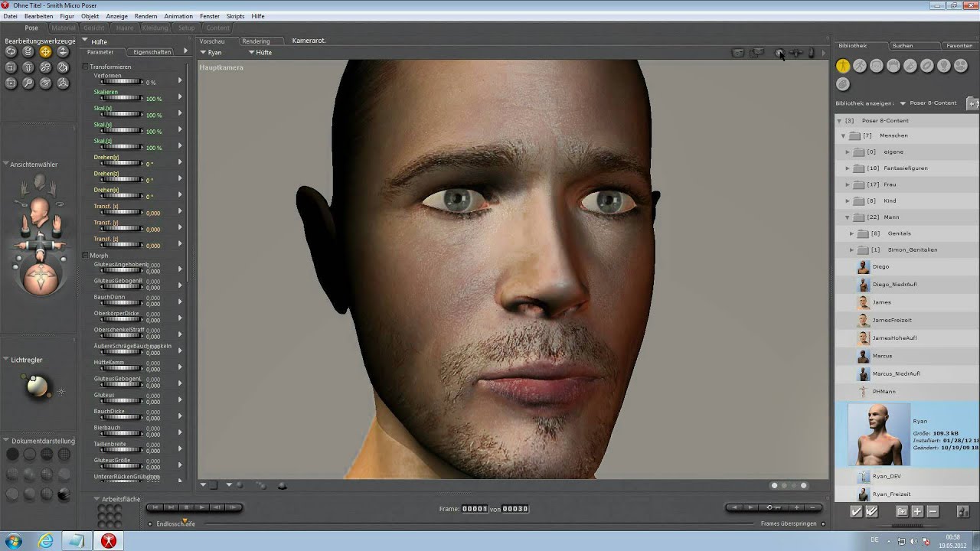The width and height of the screenshot is (980, 551).
Task: Open the Hair library category
Action: coord(893,66)
